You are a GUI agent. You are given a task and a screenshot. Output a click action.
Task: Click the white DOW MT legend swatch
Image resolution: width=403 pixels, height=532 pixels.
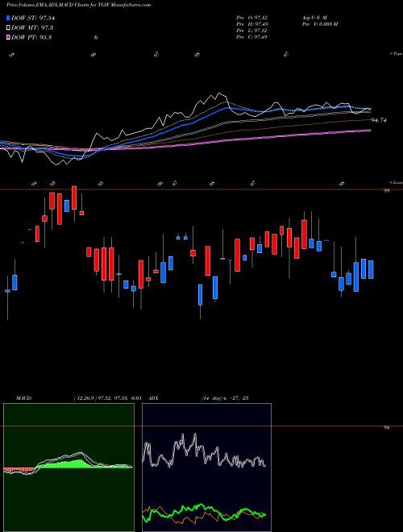click(x=8, y=28)
